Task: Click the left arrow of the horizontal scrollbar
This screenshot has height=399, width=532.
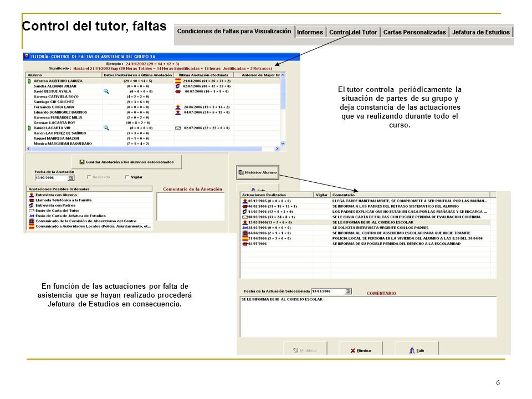Action: pos(28,149)
